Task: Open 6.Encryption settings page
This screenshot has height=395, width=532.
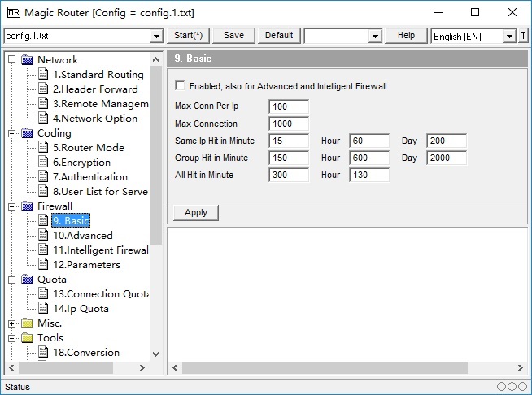Action: tap(81, 162)
